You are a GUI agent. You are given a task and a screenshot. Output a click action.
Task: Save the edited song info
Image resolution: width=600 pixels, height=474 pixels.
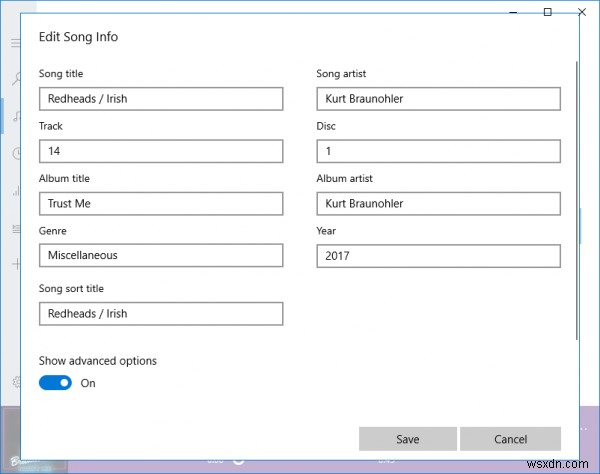pyautogui.click(x=408, y=439)
